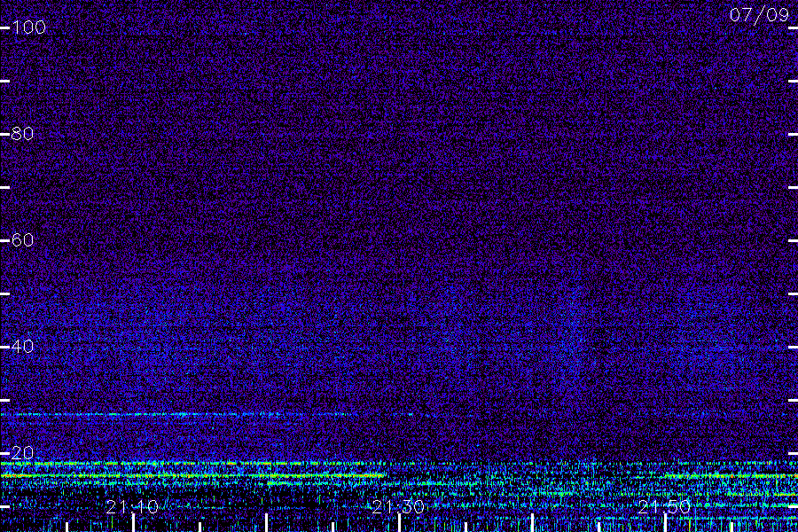Click the 20 frequency axis label
Screen dimensions: 798x532
(x=22, y=453)
